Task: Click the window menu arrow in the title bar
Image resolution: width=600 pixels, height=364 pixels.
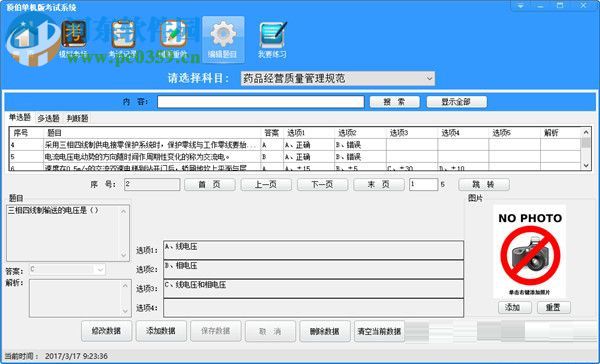Action: (x=521, y=6)
